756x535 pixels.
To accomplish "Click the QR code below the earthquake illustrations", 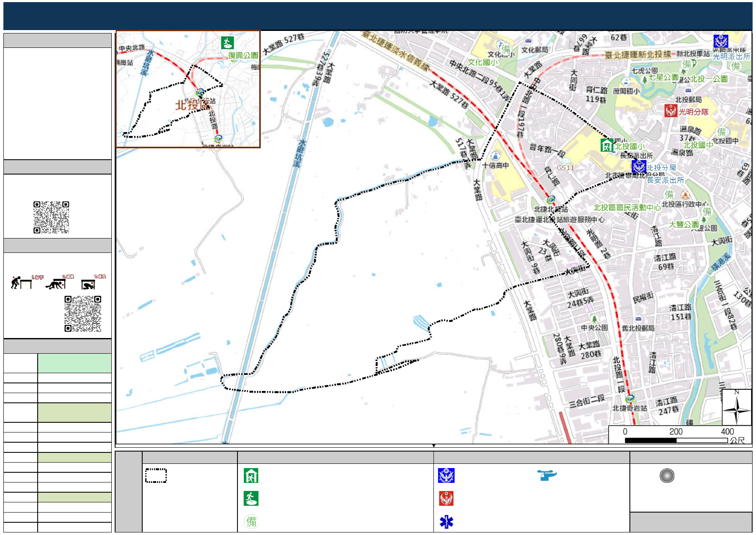I will pos(83,314).
